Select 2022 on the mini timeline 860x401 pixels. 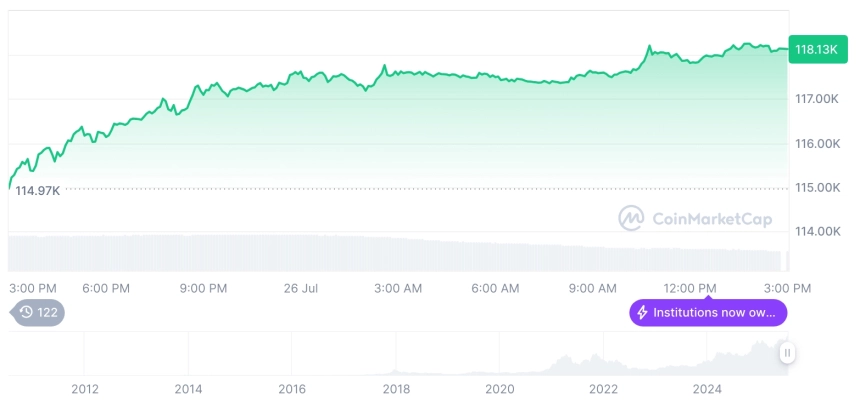coord(603,389)
